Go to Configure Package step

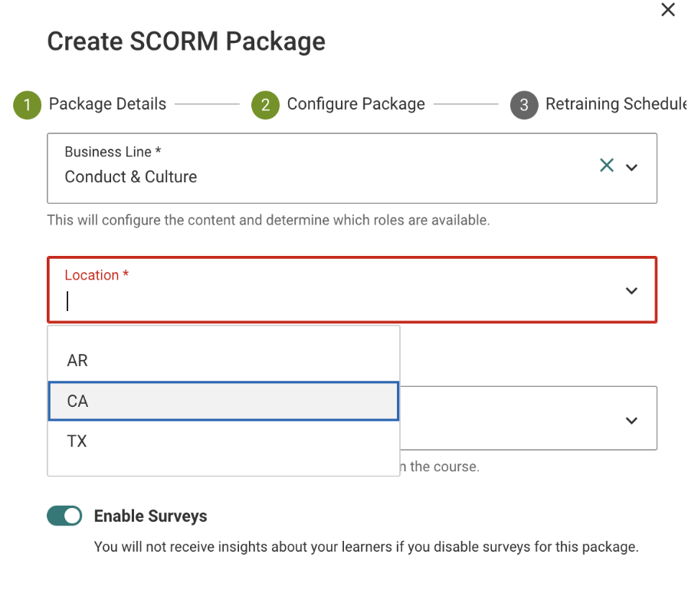pos(355,104)
